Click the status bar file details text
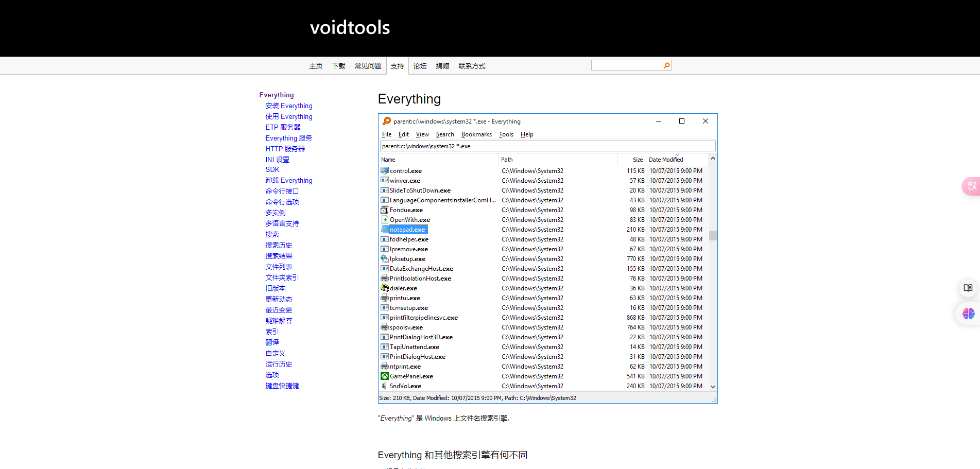 (477, 398)
